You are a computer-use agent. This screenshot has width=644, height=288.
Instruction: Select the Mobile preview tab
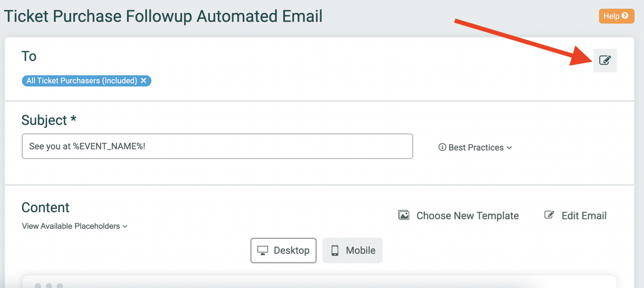tap(353, 250)
